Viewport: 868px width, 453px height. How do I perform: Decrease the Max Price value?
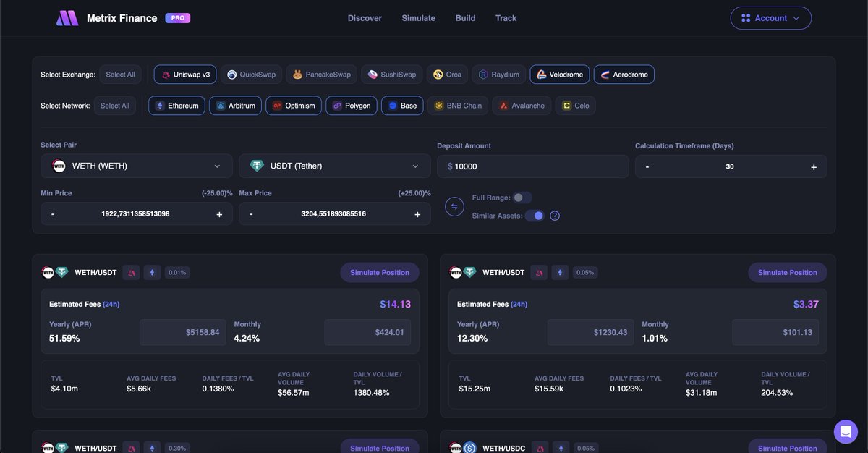click(251, 214)
